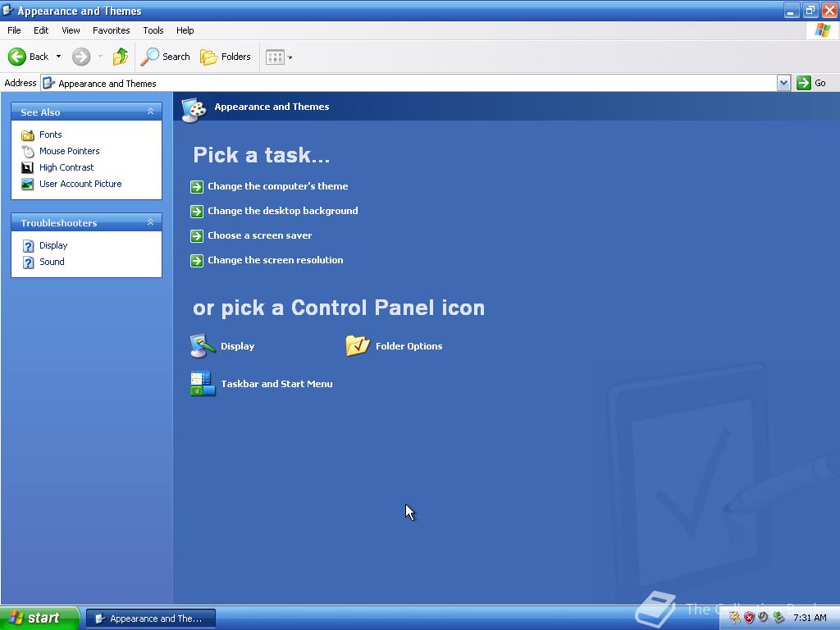Click the green Back arrow icon
The image size is (840, 630).
click(17, 57)
